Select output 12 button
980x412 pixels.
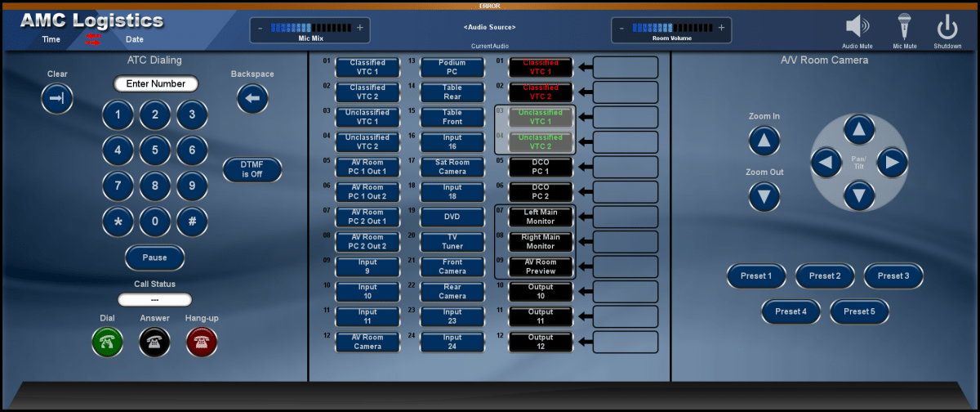[x=541, y=341]
